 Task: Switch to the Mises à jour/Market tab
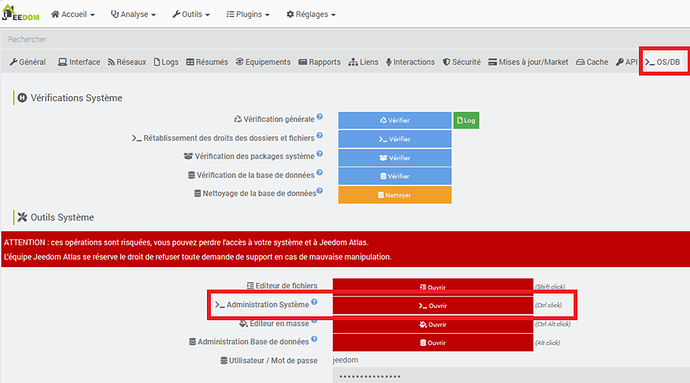528,62
